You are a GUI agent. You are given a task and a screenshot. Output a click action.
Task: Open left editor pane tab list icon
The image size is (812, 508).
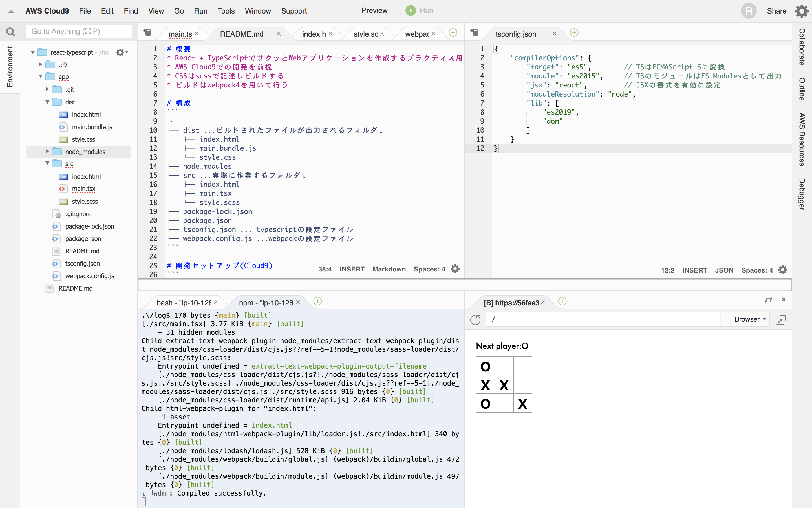tap(147, 32)
